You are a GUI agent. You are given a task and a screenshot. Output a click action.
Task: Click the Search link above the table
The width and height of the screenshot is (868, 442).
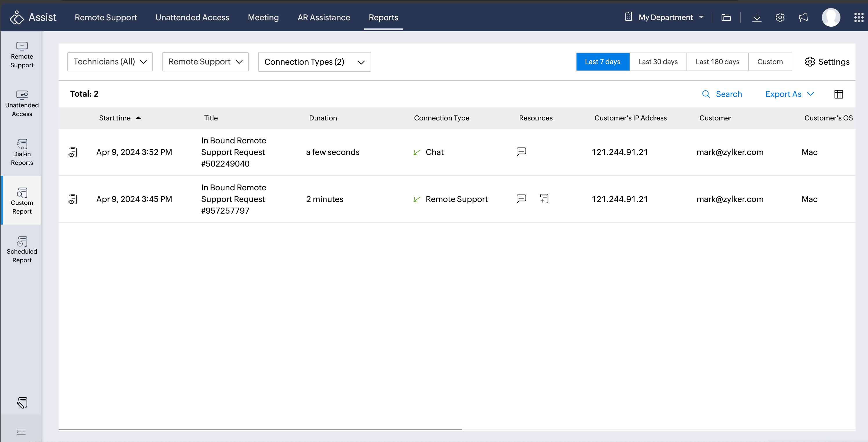click(722, 94)
